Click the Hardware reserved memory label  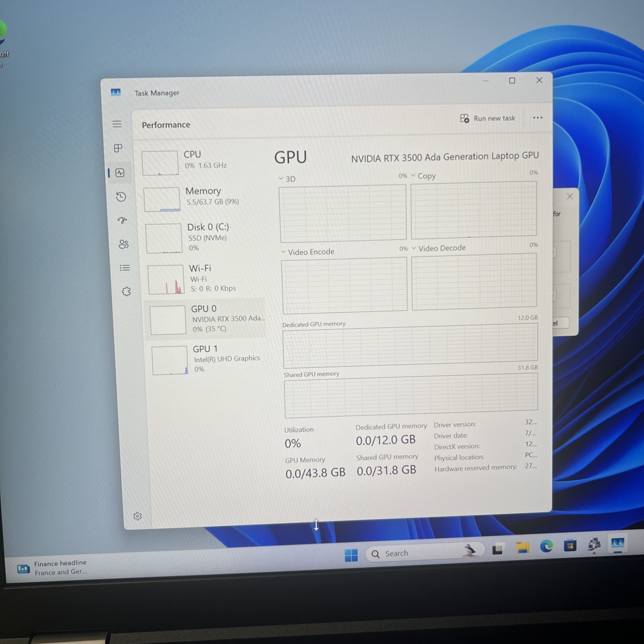pos(476,468)
